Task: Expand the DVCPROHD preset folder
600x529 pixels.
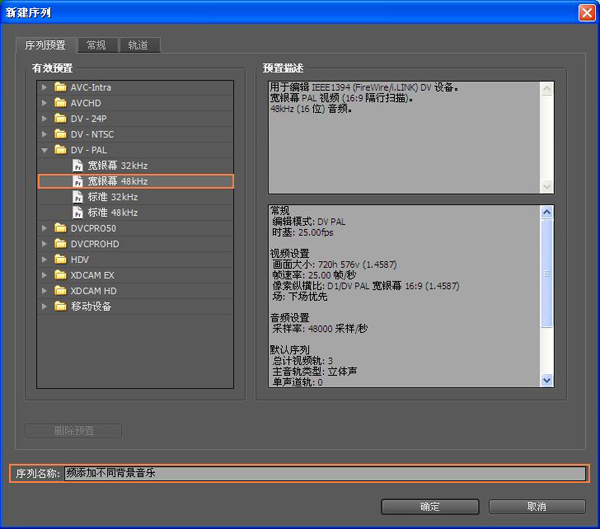Action: click(44, 244)
